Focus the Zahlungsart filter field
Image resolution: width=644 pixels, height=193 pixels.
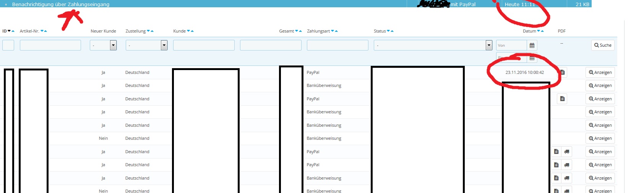(337, 45)
